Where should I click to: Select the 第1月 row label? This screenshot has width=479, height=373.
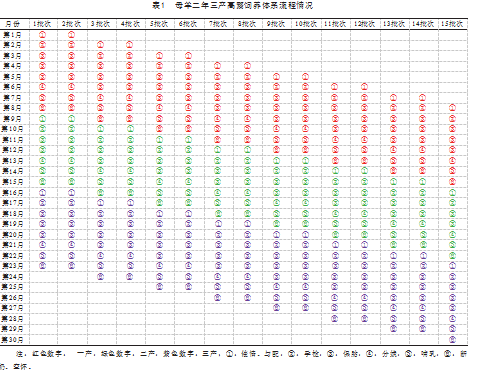coord(12,35)
